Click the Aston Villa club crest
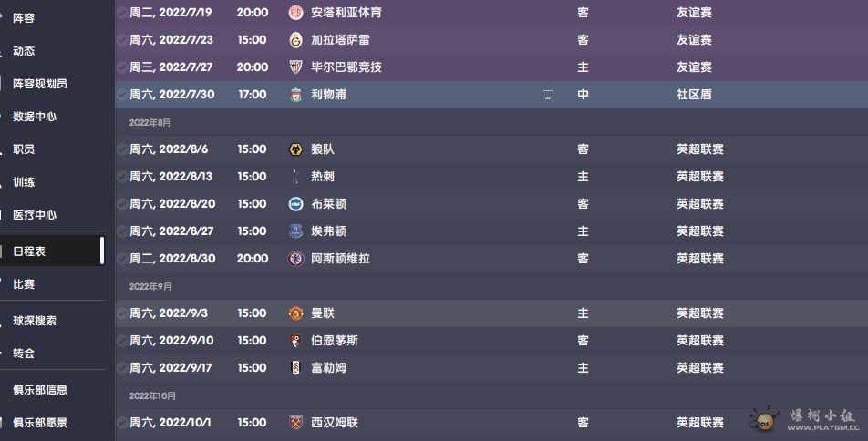This screenshot has height=441, width=868. pyautogui.click(x=296, y=259)
